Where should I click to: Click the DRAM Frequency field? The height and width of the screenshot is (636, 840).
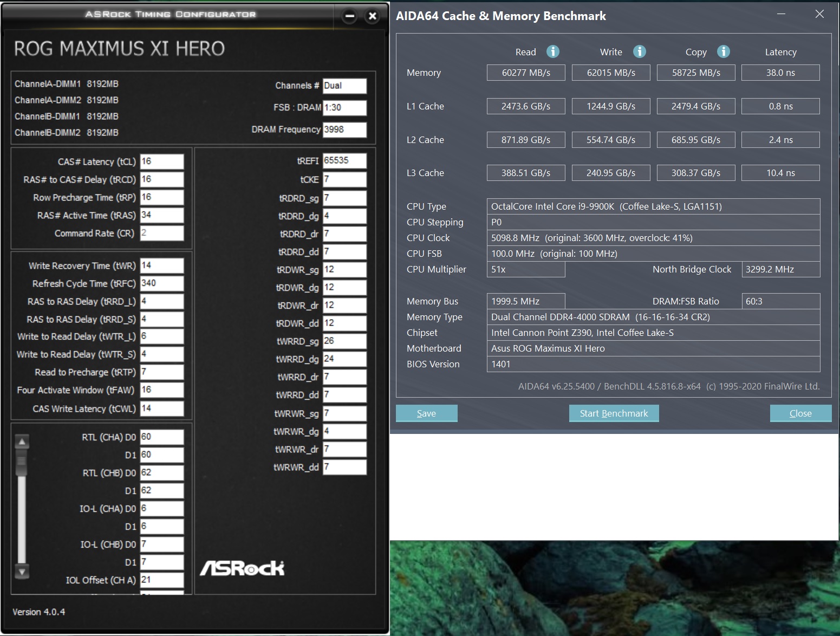[x=344, y=129]
